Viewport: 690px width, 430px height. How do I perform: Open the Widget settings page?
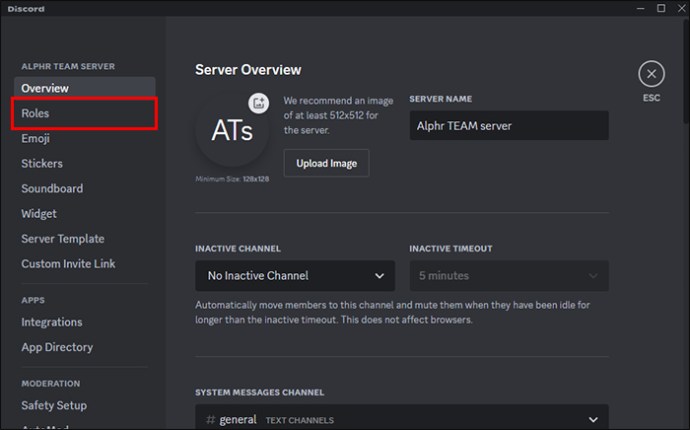(84, 214)
